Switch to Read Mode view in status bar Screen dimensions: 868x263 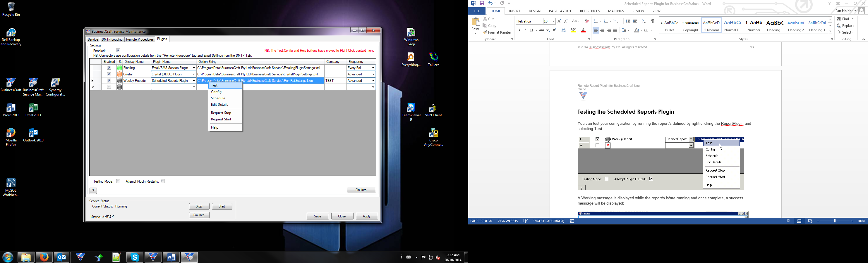click(x=788, y=221)
